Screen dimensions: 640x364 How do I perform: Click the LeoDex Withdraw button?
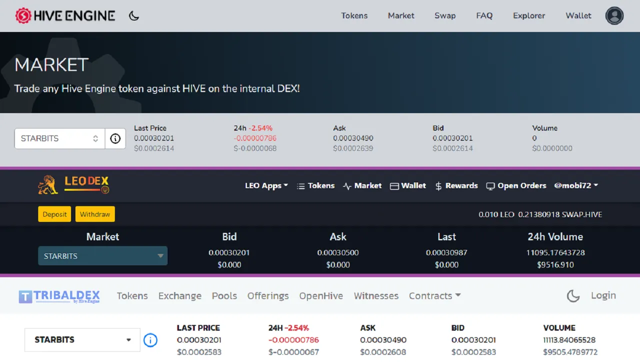pyautogui.click(x=95, y=214)
